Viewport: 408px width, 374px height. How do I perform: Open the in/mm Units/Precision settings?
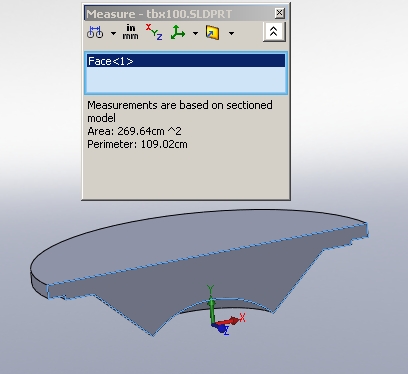[130, 32]
